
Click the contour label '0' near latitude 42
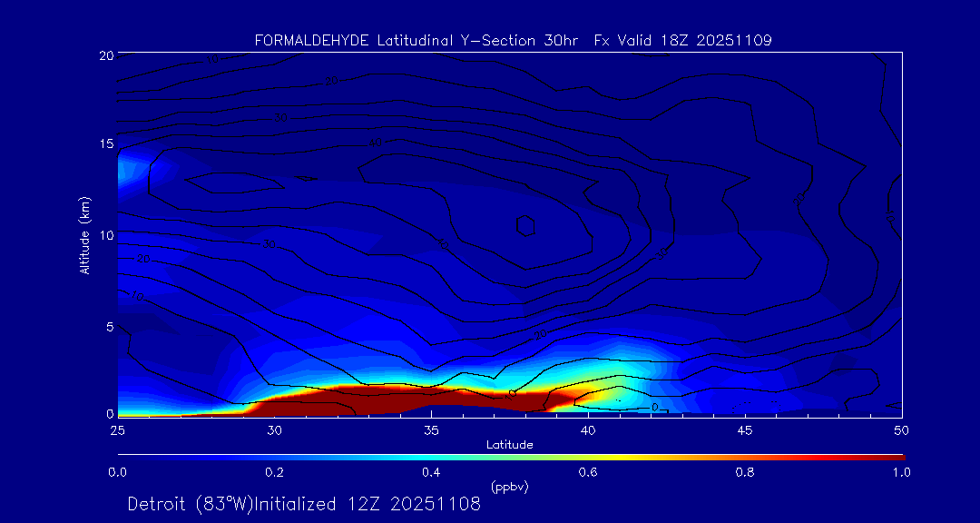tap(654, 408)
